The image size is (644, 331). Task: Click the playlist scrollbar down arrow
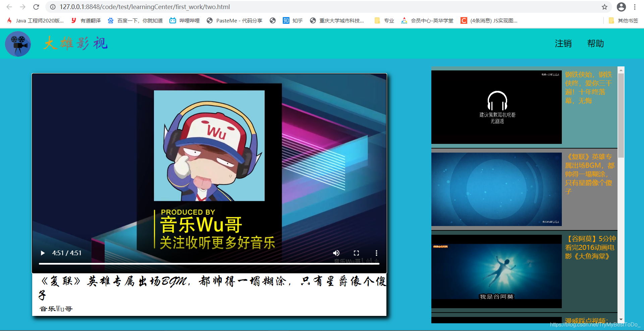621,320
